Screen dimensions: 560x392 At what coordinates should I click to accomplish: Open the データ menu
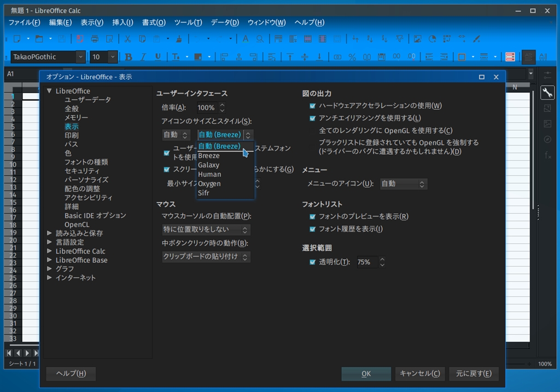(225, 22)
